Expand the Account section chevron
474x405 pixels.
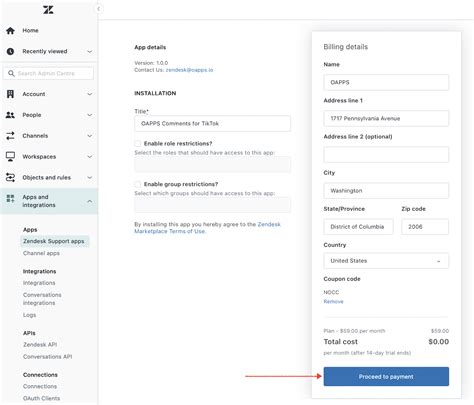[90, 94]
